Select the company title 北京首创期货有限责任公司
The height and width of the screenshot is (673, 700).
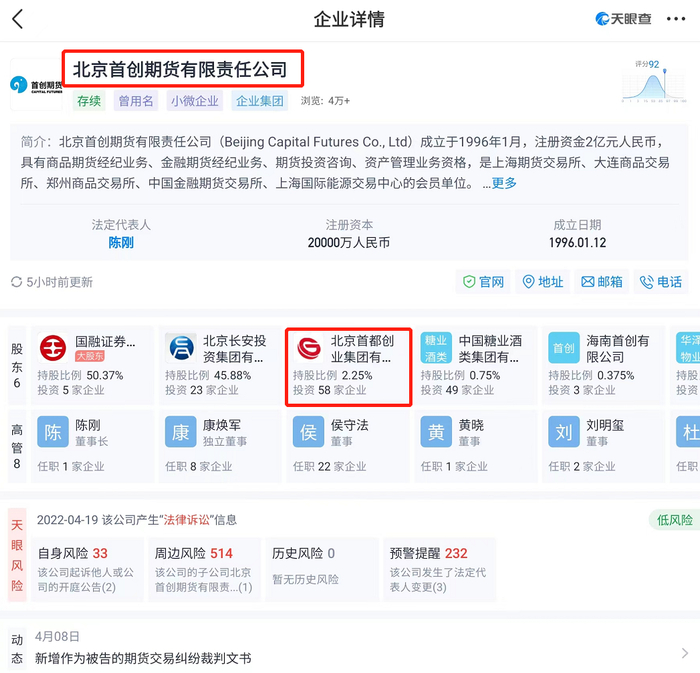click(x=180, y=69)
